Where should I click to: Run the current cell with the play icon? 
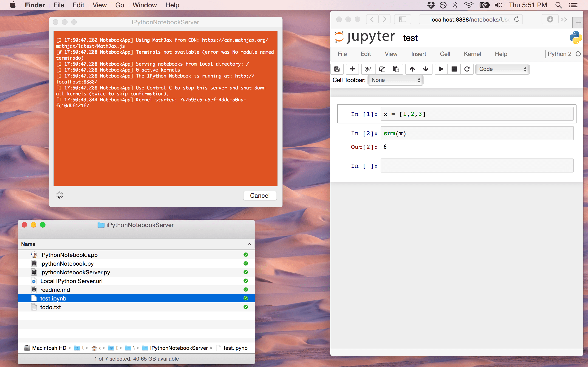click(441, 69)
